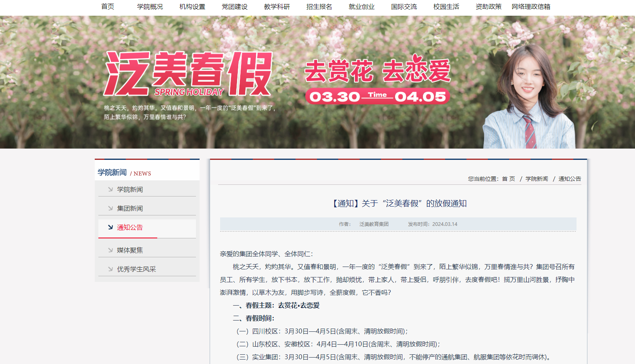Go to 学院新闻 in the breadcrumb
Image resolution: width=635 pixels, height=364 pixels.
click(537, 179)
